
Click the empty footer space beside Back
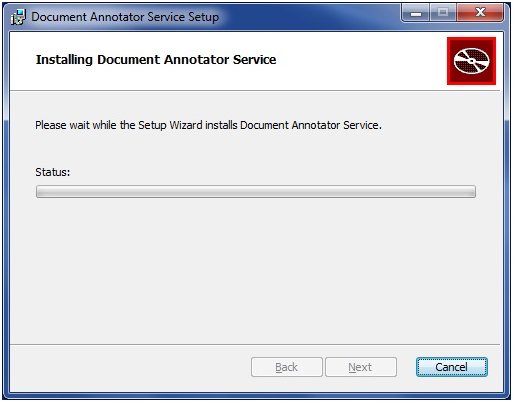(x=130, y=367)
